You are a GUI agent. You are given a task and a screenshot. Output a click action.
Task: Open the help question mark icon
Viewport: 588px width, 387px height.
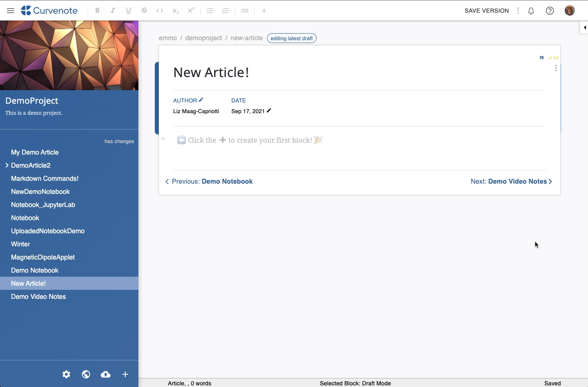pyautogui.click(x=550, y=11)
